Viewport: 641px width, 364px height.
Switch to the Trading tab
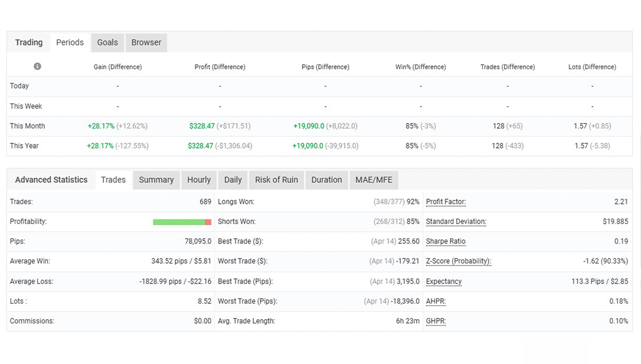pyautogui.click(x=29, y=42)
